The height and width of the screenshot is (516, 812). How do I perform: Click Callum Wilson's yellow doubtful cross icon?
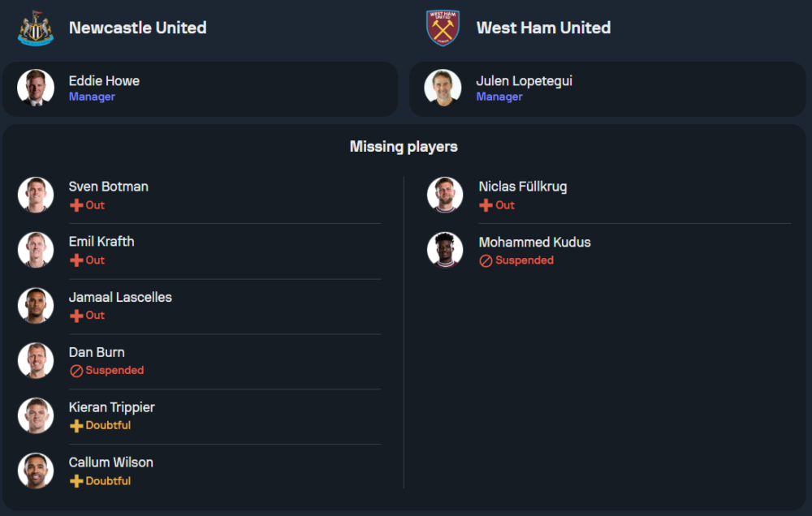pos(76,481)
